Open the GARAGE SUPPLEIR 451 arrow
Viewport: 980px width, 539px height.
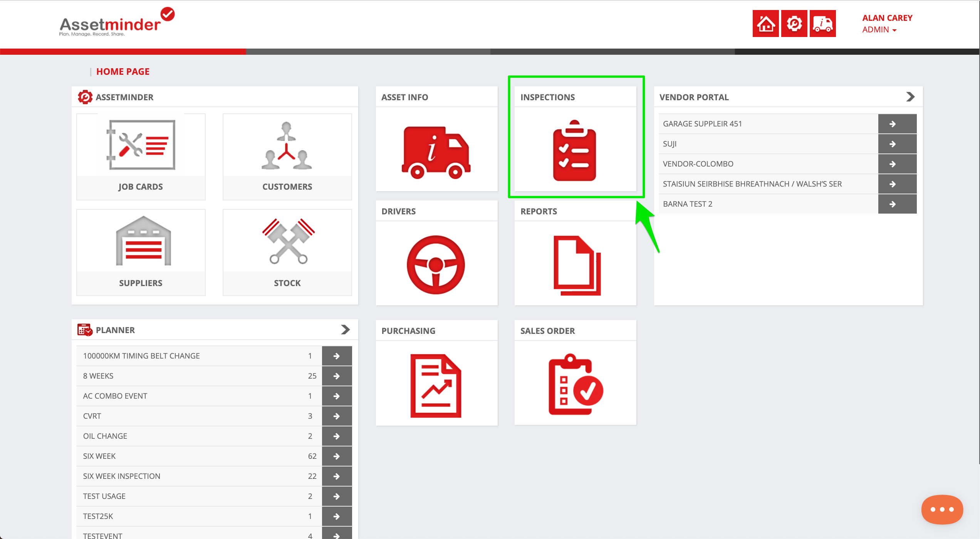point(897,124)
